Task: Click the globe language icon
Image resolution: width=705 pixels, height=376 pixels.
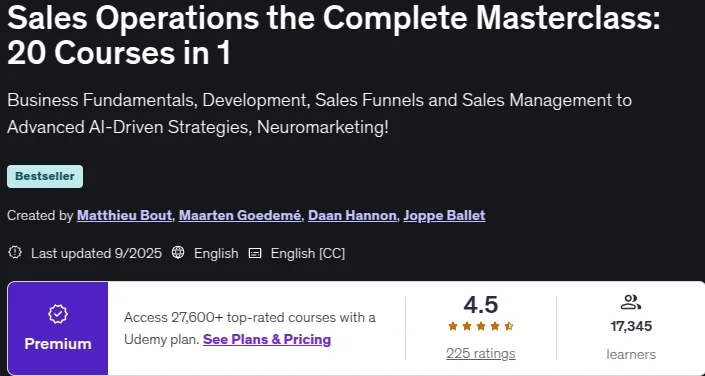Action: [178, 253]
